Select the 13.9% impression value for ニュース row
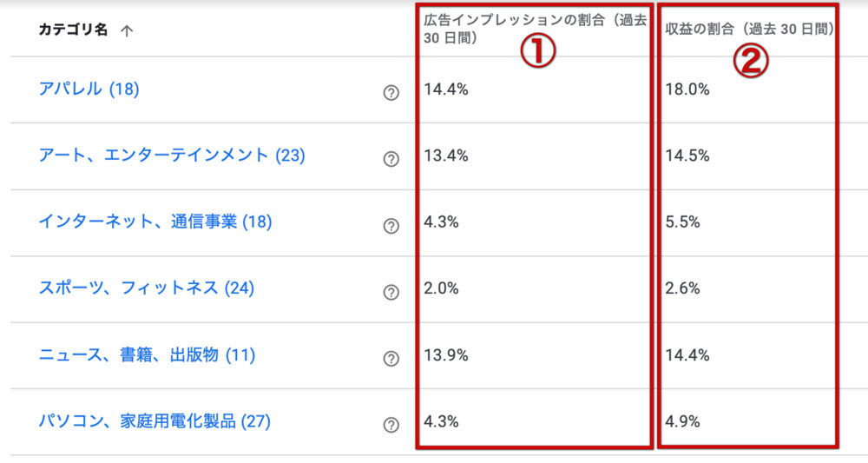 click(x=446, y=355)
